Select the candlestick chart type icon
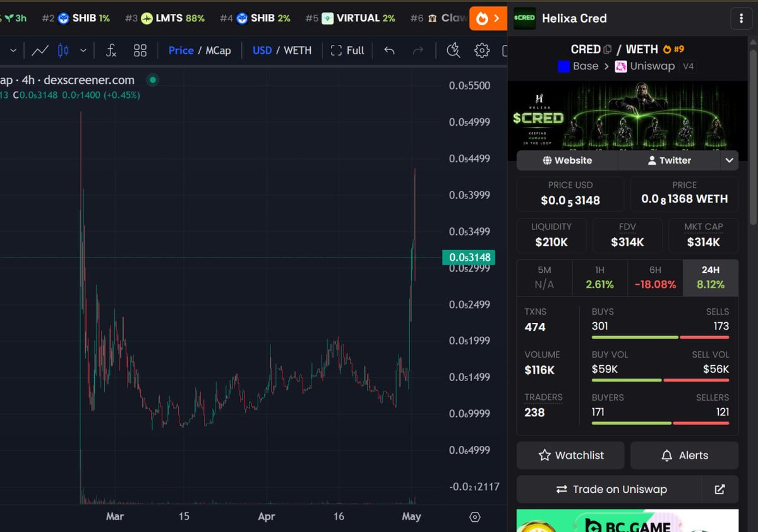 pos(63,51)
